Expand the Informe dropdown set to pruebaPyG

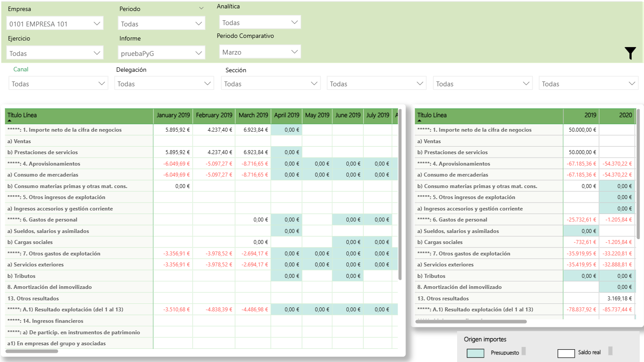point(162,53)
